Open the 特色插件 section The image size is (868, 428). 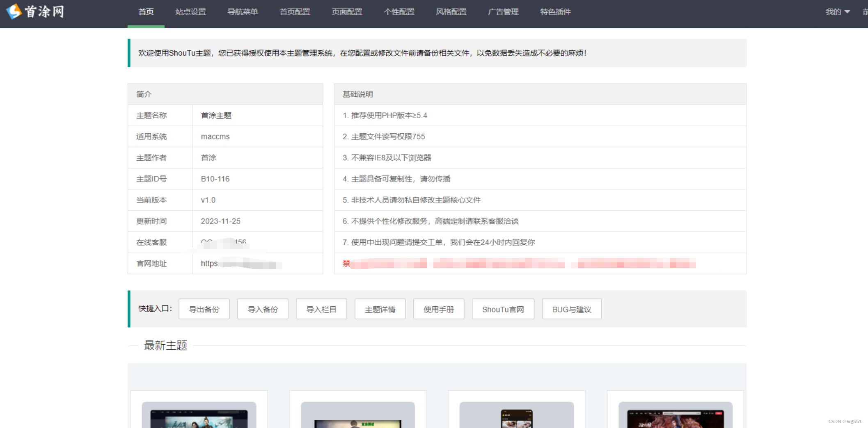coord(555,12)
